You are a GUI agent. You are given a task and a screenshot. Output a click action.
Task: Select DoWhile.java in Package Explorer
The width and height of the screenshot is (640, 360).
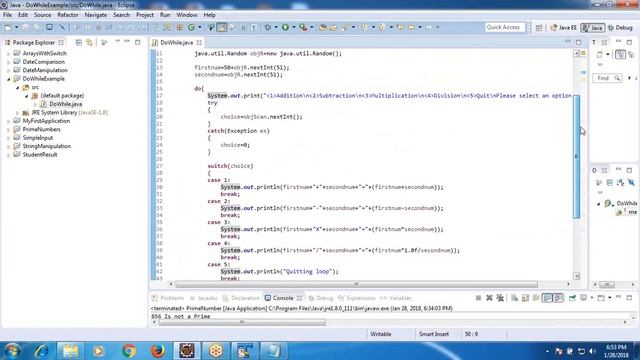pyautogui.click(x=65, y=104)
